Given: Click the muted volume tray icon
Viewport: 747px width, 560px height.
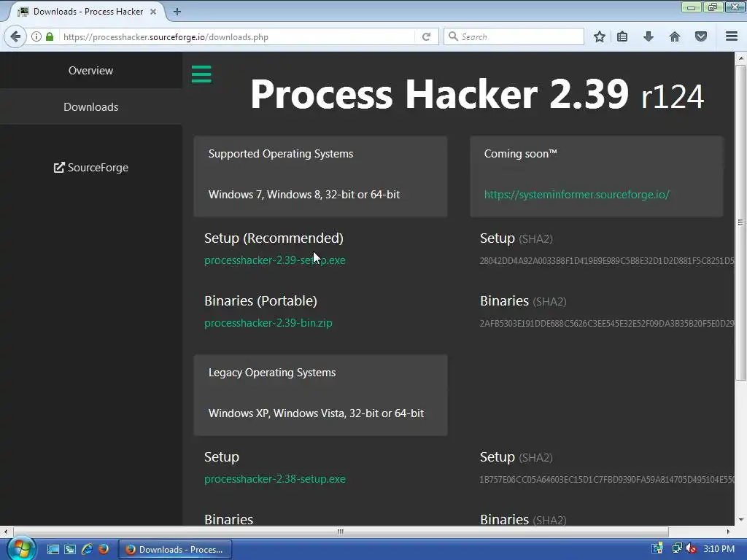Looking at the screenshot, I should (x=691, y=548).
